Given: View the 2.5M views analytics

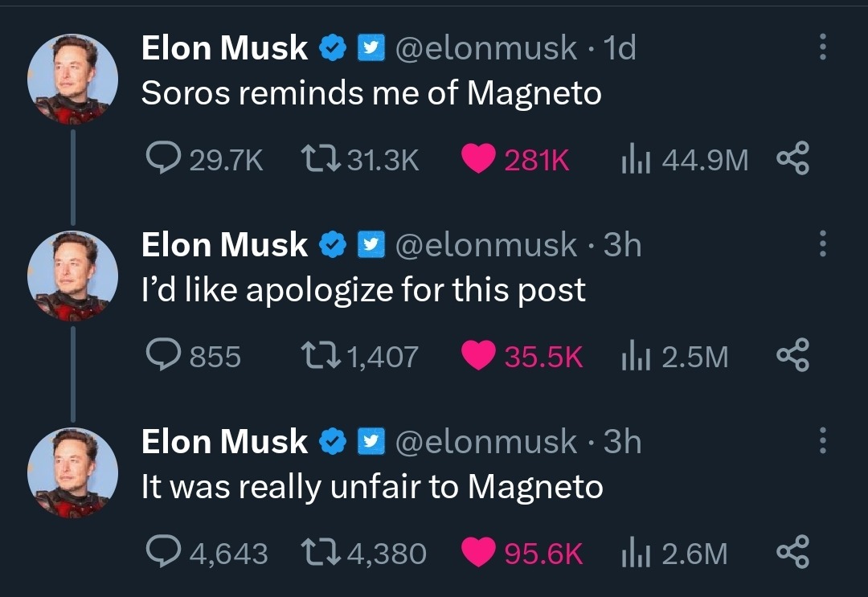Looking at the screenshot, I should click(x=634, y=356).
